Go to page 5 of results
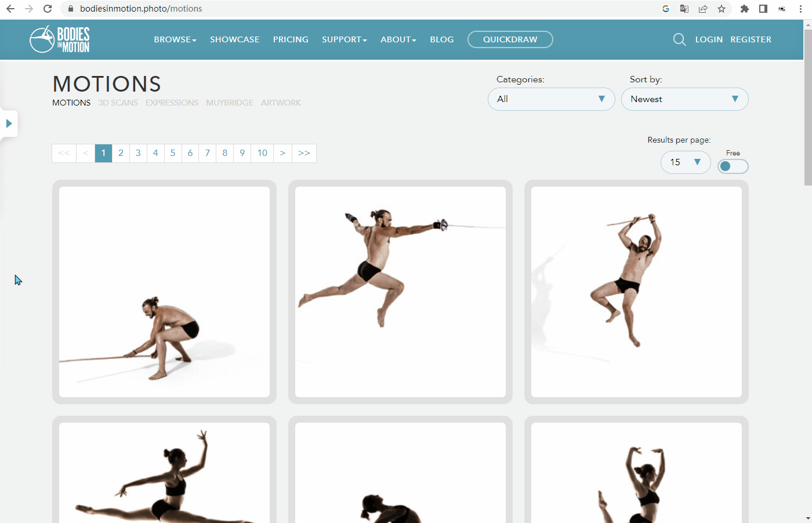The height and width of the screenshot is (523, 812). pos(173,153)
